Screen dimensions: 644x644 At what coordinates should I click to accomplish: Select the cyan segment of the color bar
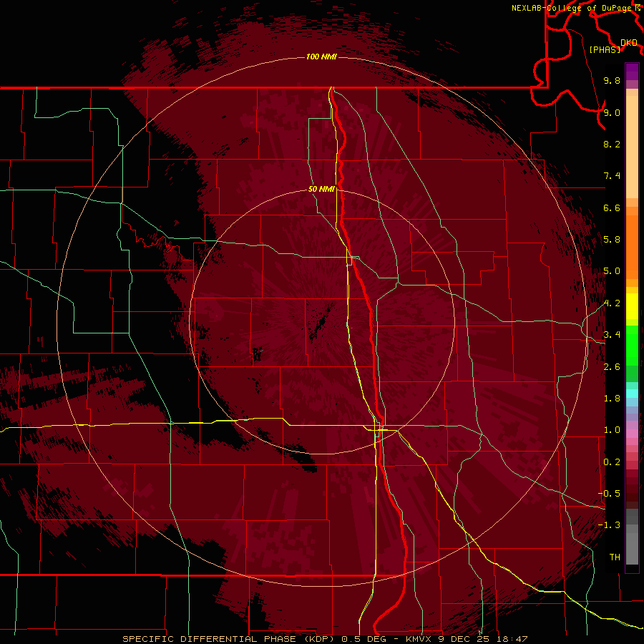tap(632, 393)
